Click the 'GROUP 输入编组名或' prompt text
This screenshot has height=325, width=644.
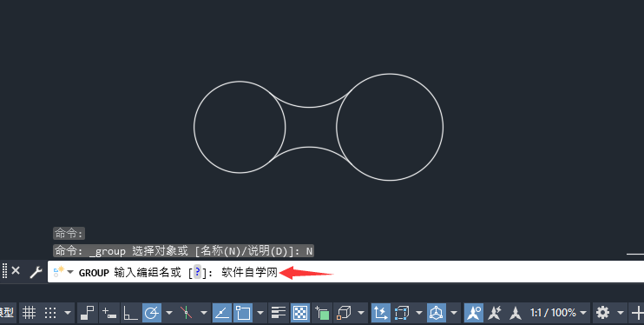pyautogui.click(x=130, y=272)
